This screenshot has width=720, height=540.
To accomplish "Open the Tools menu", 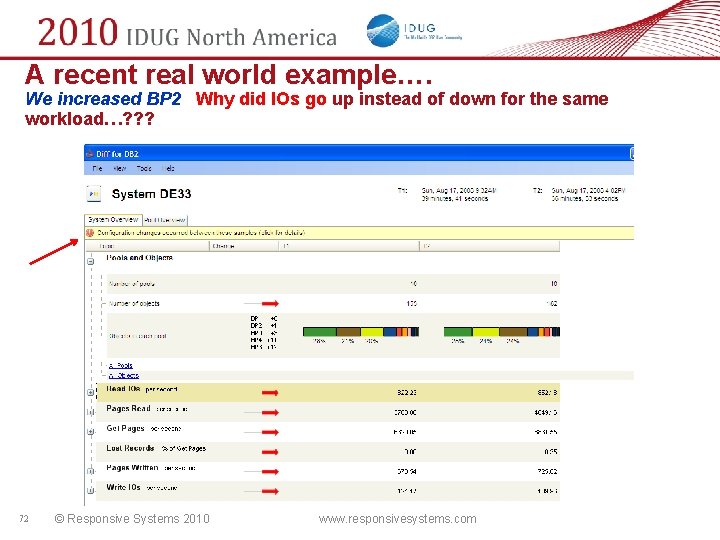I will [144, 169].
